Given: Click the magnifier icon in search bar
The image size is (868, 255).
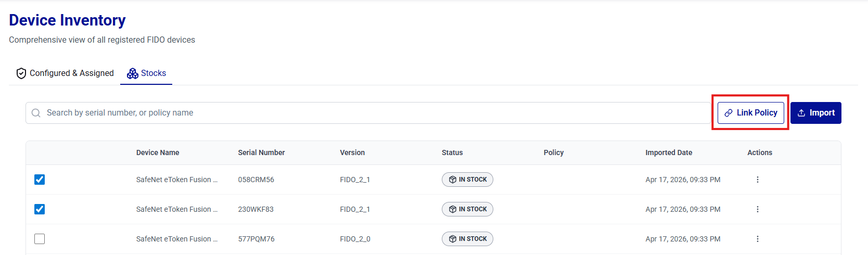Looking at the screenshot, I should click(36, 113).
